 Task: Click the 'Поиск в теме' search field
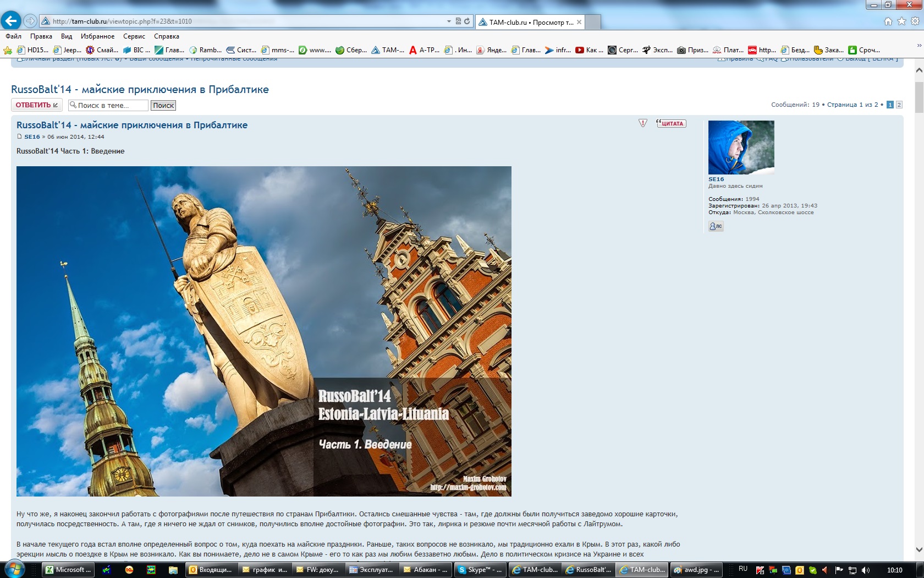pyautogui.click(x=108, y=105)
